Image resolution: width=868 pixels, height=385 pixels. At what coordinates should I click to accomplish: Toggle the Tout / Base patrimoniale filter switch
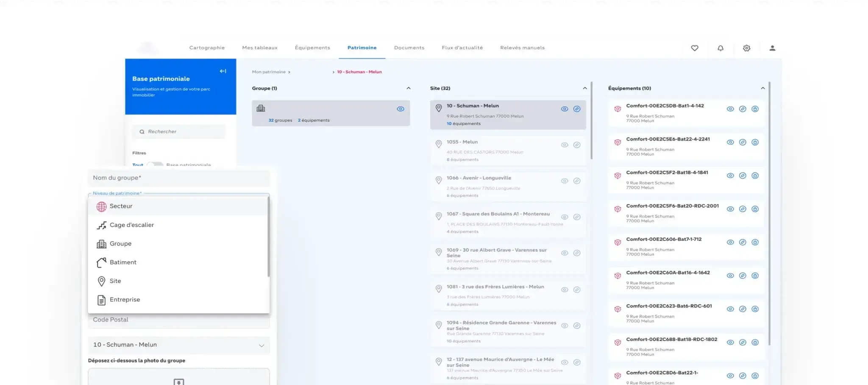155,165
